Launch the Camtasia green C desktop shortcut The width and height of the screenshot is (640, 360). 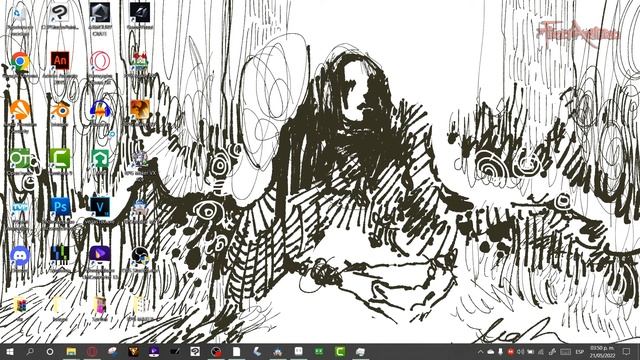pos(60,159)
